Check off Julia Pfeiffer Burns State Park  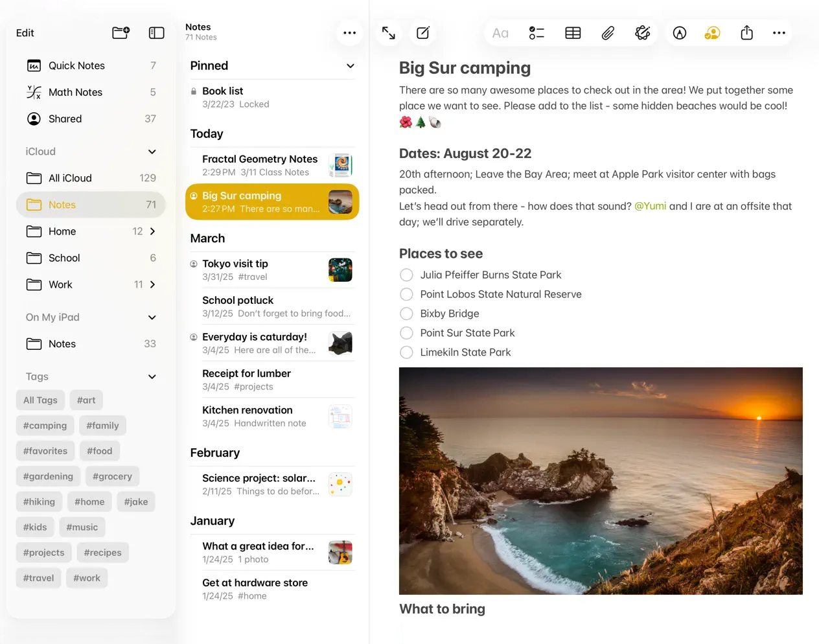[x=406, y=275]
